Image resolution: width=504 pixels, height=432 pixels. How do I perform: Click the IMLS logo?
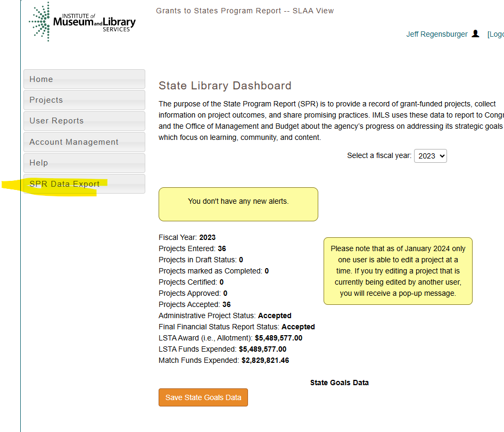pos(82,21)
